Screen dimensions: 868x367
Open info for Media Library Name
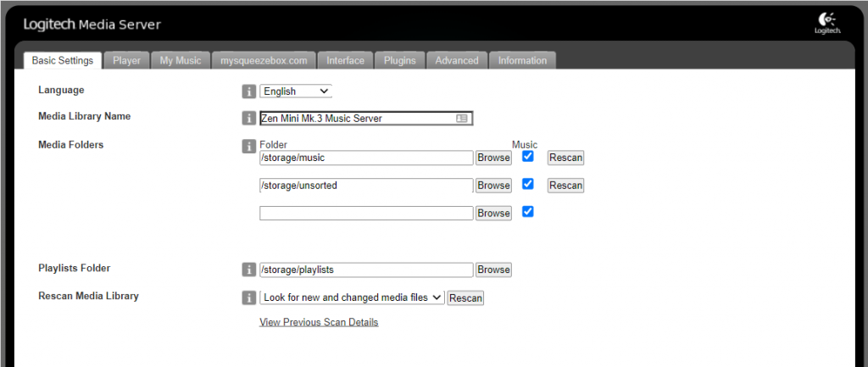pyautogui.click(x=249, y=118)
